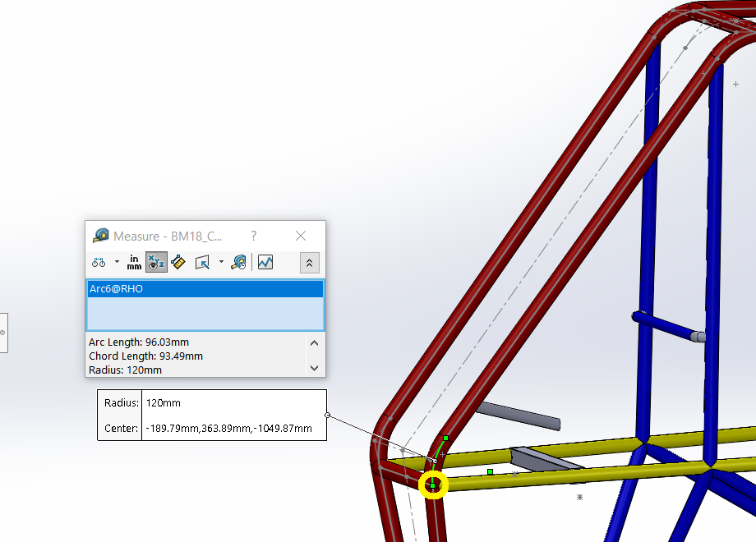Screen dimensions: 756x542
Task: Open the Projected On dropdown arrow
Action: click(x=221, y=262)
